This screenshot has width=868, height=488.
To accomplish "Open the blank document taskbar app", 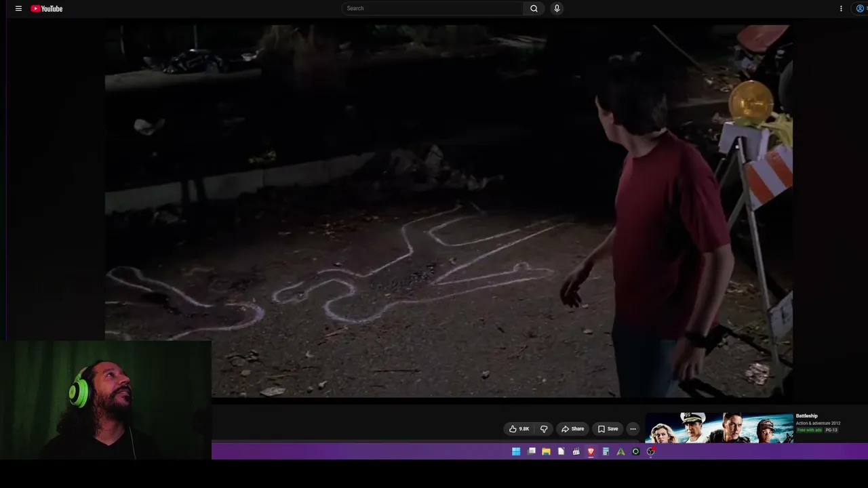I will [561, 451].
